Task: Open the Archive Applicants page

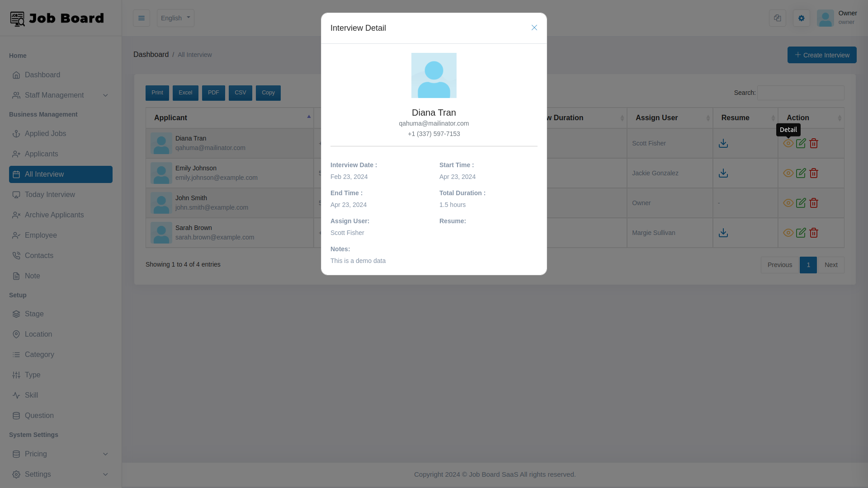Action: pyautogui.click(x=54, y=215)
